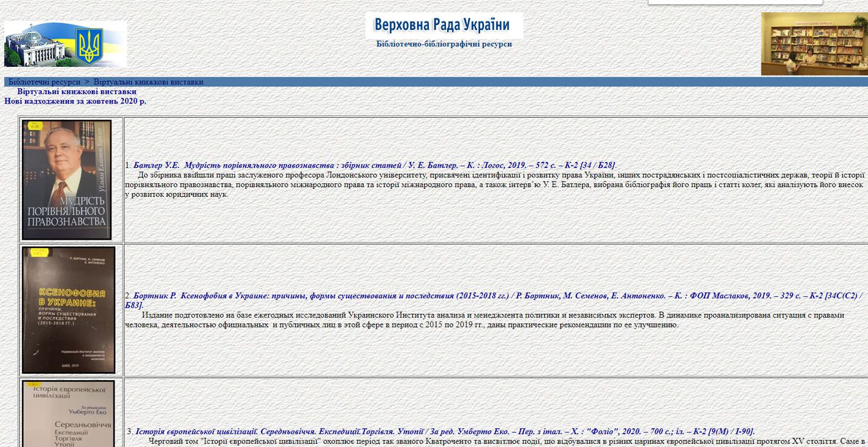Viewport: 868px width, 447px height.
Task: Click the library bookshelf photo at top right
Action: [x=815, y=44]
